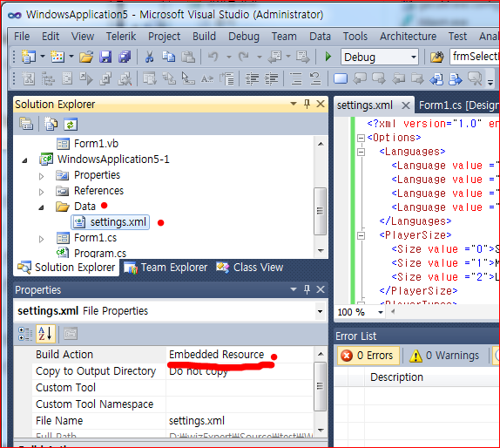Switch to the Team Explorer tab
The image size is (500, 448).
click(166, 268)
